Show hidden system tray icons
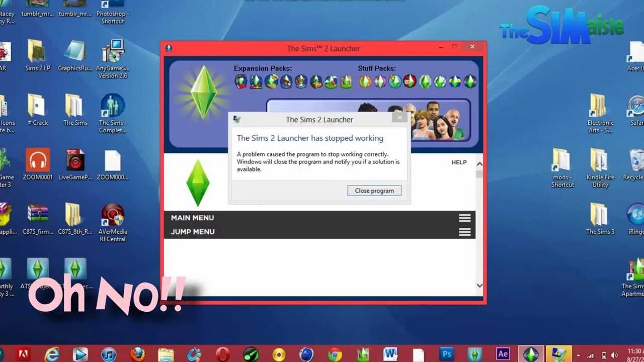The image size is (644, 362). 578,355
